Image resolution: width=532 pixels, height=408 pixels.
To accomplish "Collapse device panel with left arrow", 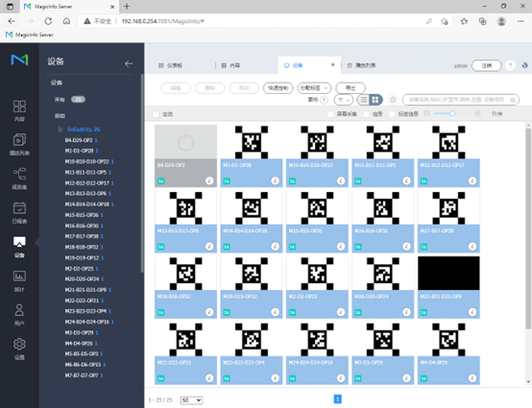I will tap(129, 63).
